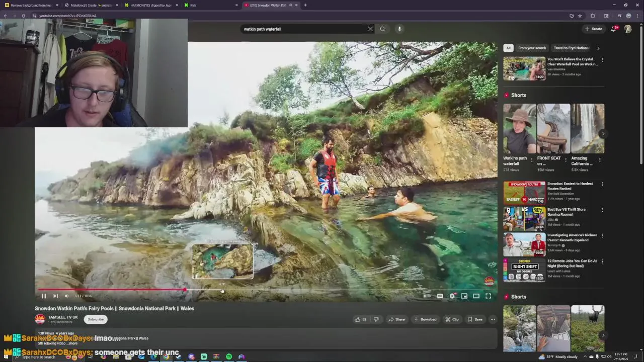Image resolution: width=644 pixels, height=362 pixels.
Task: Go fullscreen on the video
Action: pyautogui.click(x=488, y=296)
